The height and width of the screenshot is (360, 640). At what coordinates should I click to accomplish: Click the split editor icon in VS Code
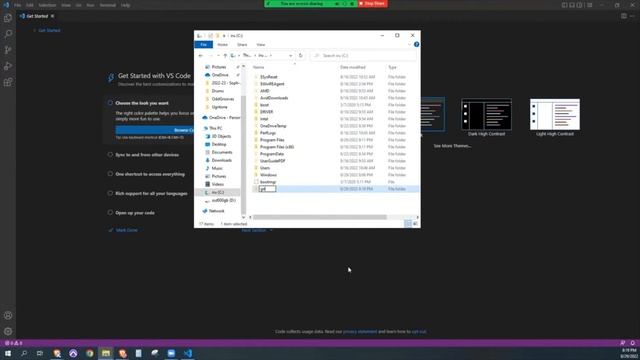(x=624, y=16)
